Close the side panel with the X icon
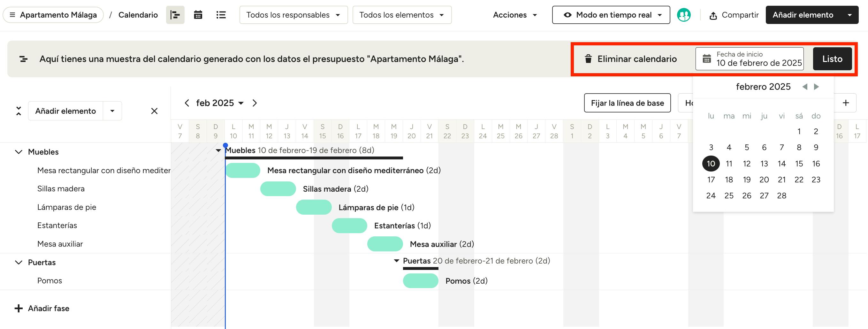Screen dimensions: 868x329 pyautogui.click(x=154, y=111)
